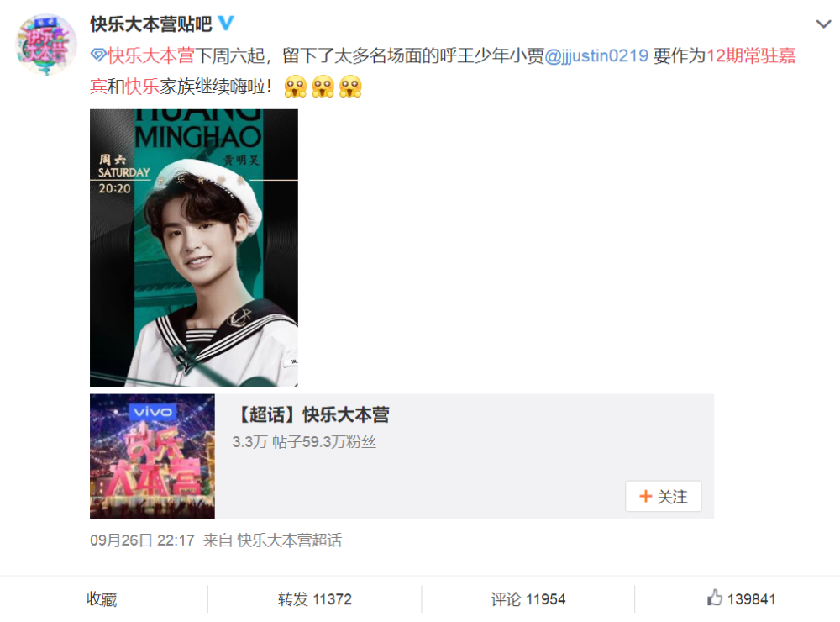View the Huang Minghao poster image
840x622 pixels.
point(194,248)
